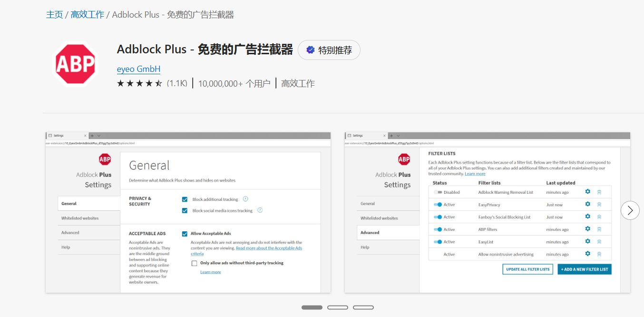Delete the Adblock Warning Removal List via trash icon
The height and width of the screenshot is (317, 644).
click(599, 192)
